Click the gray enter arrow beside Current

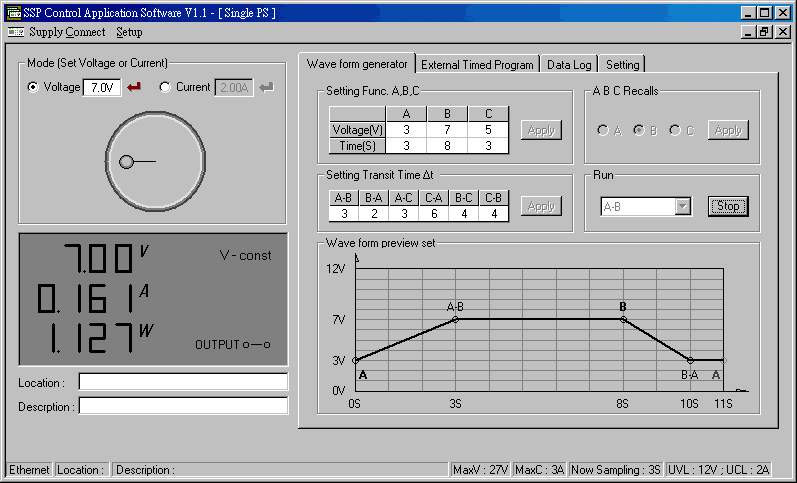pos(266,87)
